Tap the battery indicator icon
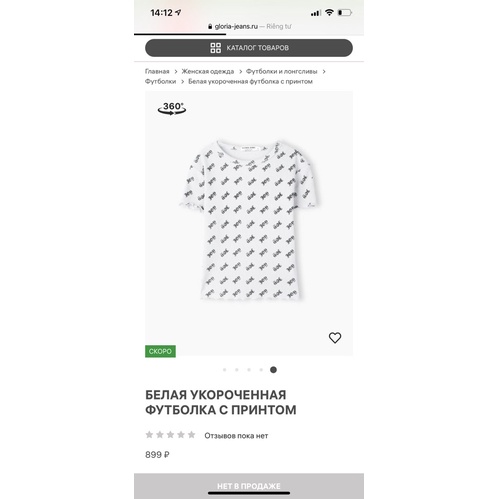Screen dimensions: 499x499 pyautogui.click(x=345, y=13)
